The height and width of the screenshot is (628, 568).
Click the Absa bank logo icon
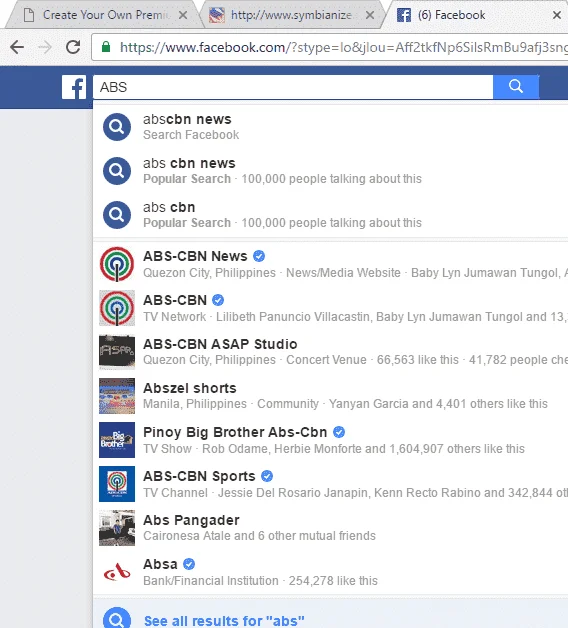117,572
